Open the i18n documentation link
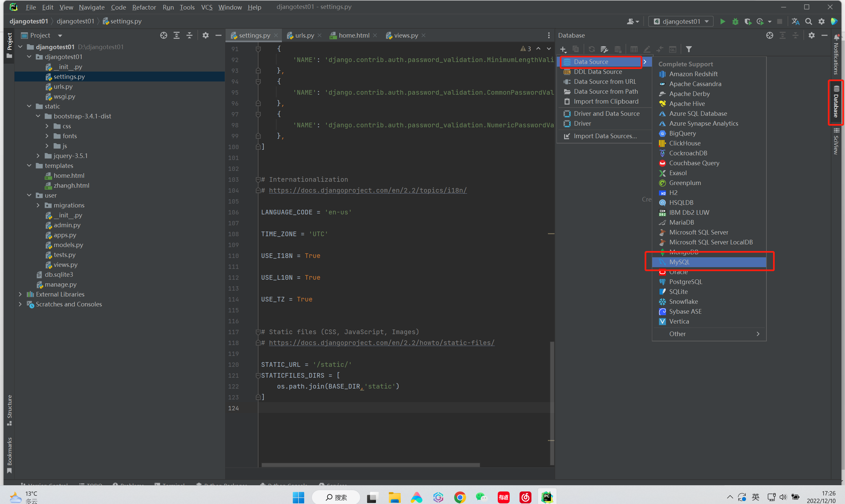The height and width of the screenshot is (504, 845). pyautogui.click(x=368, y=191)
